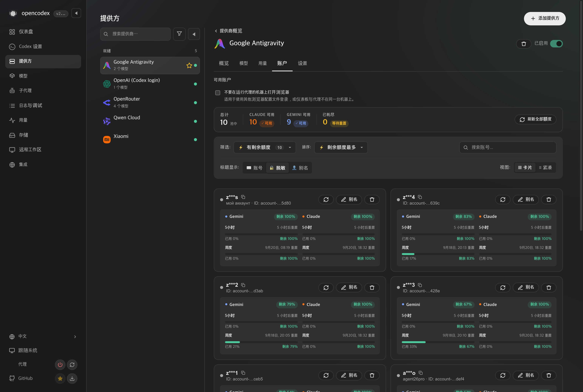This screenshot has width=583, height=392.
Task: Open the 筛选 有剩余额度 dropdown
Action: [x=264, y=147]
